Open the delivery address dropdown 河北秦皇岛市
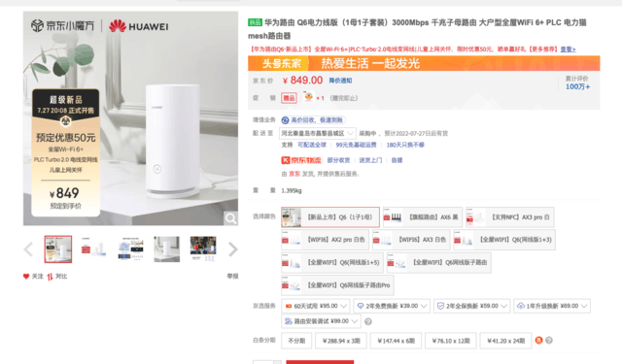The height and width of the screenshot is (364, 622). (318, 134)
